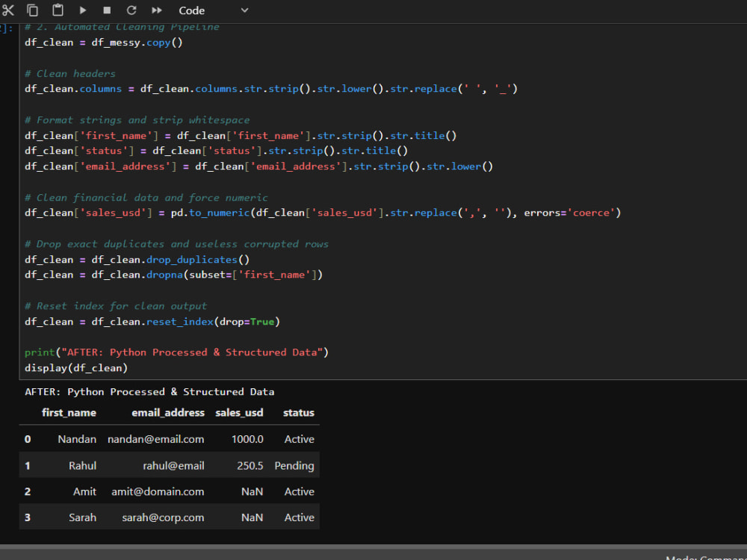Click the df_messy.copy() code line
747x560 pixels.
104,43
